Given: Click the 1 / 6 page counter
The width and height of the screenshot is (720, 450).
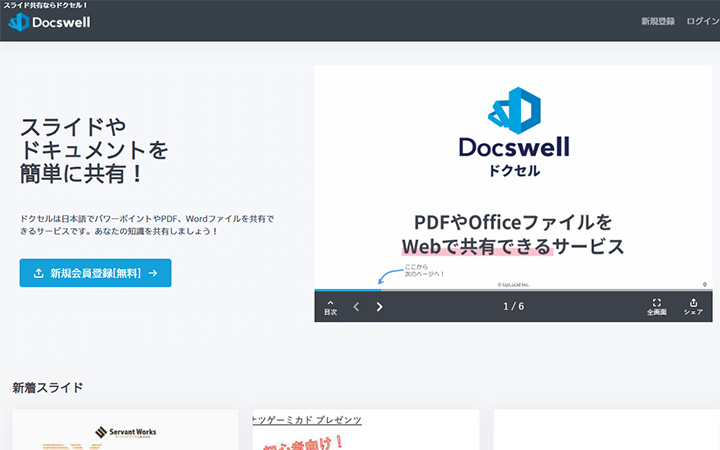Looking at the screenshot, I should click(513, 306).
